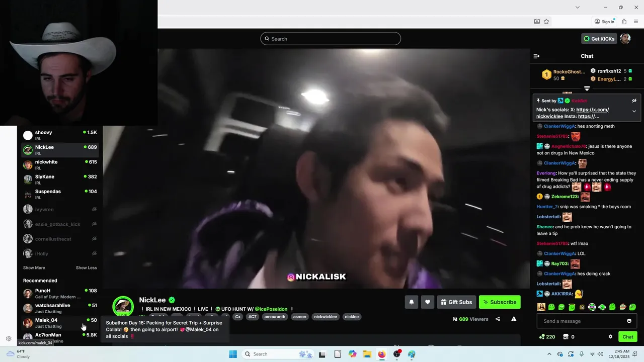The width and height of the screenshot is (644, 362).
Task: Hide the pinned KickBot message
Action: click(634, 101)
